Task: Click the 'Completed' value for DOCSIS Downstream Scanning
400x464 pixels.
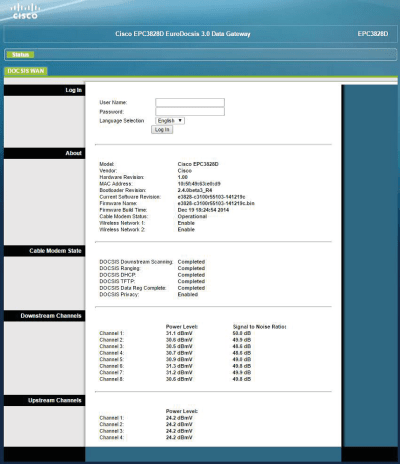Action: point(191,262)
